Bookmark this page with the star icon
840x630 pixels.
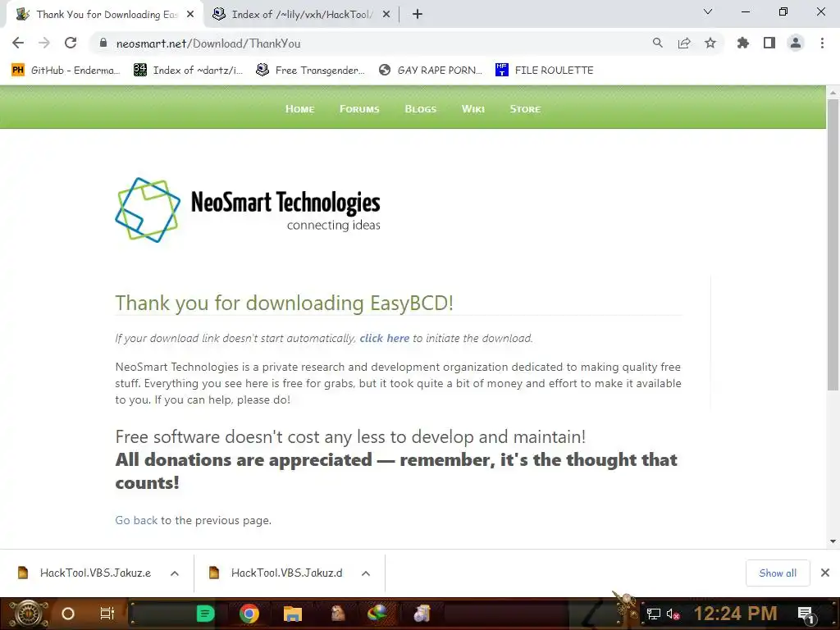(710, 43)
